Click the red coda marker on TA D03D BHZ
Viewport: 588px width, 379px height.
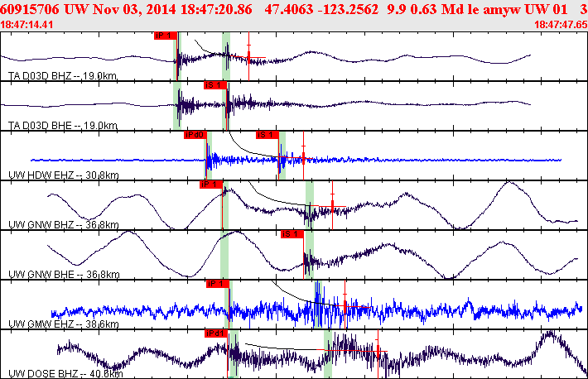point(248,56)
